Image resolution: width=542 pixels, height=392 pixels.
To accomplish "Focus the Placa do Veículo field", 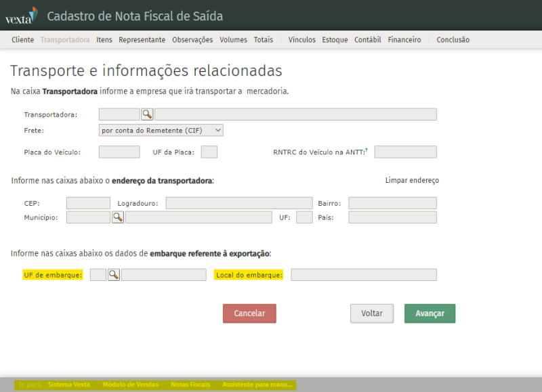I will tap(119, 152).
